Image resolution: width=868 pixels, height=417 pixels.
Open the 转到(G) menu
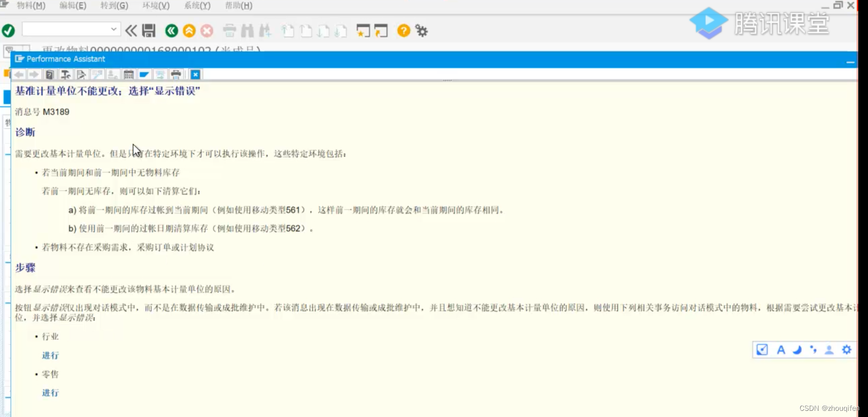point(114,6)
